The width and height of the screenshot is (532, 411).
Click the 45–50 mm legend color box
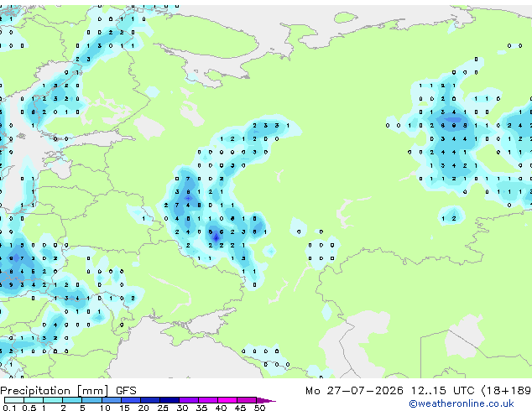[247, 400]
